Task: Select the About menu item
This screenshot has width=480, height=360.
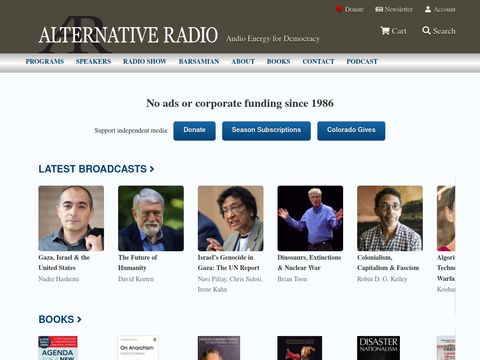Action: 243,61
